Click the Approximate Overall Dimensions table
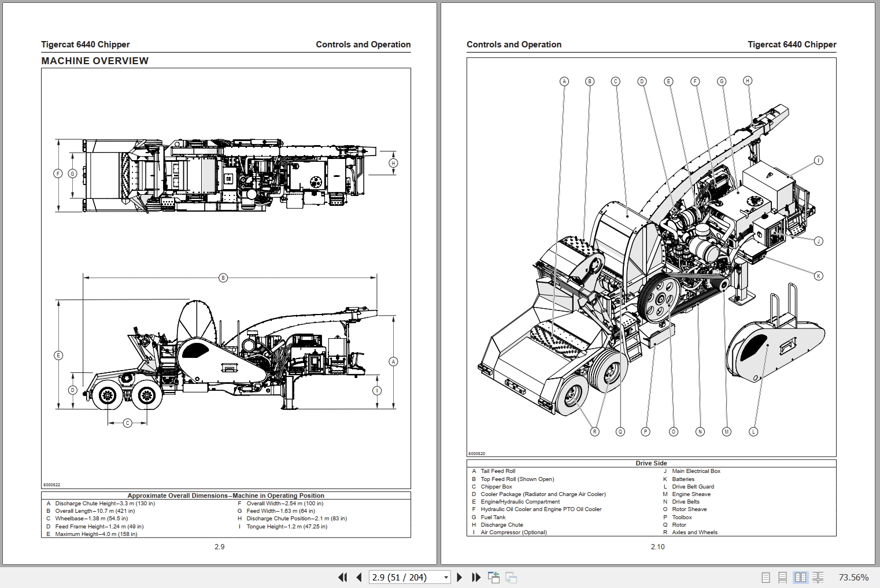 225,515
